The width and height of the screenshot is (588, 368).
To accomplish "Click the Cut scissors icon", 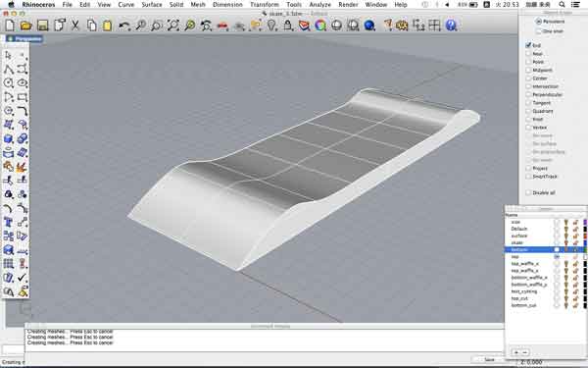I will tap(75, 26).
